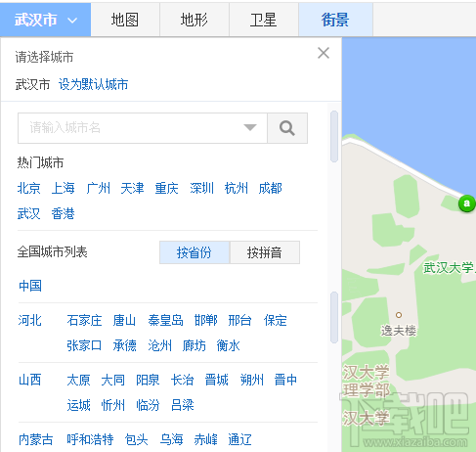Screen dimensions: 476x452
Task: Click the 中国 link
Action: click(30, 286)
